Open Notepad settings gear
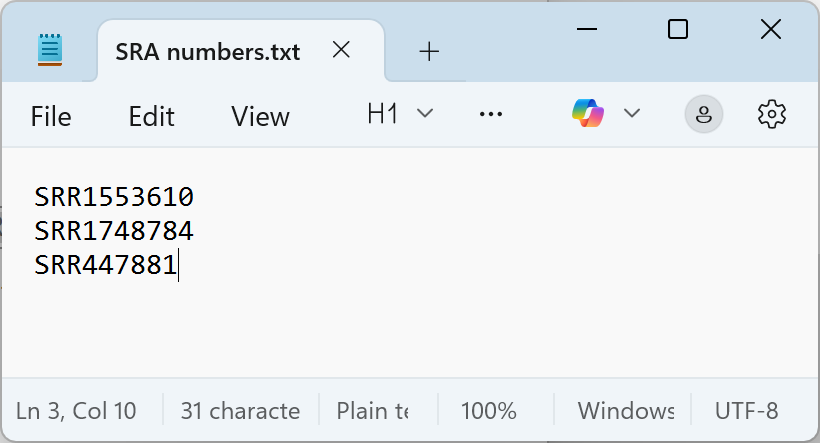Image resolution: width=820 pixels, height=443 pixels. pos(771,114)
